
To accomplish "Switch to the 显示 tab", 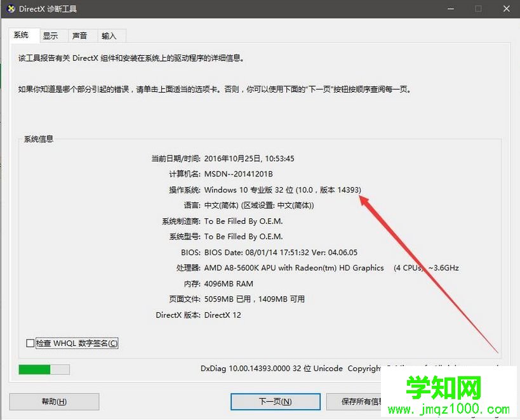I will click(53, 36).
